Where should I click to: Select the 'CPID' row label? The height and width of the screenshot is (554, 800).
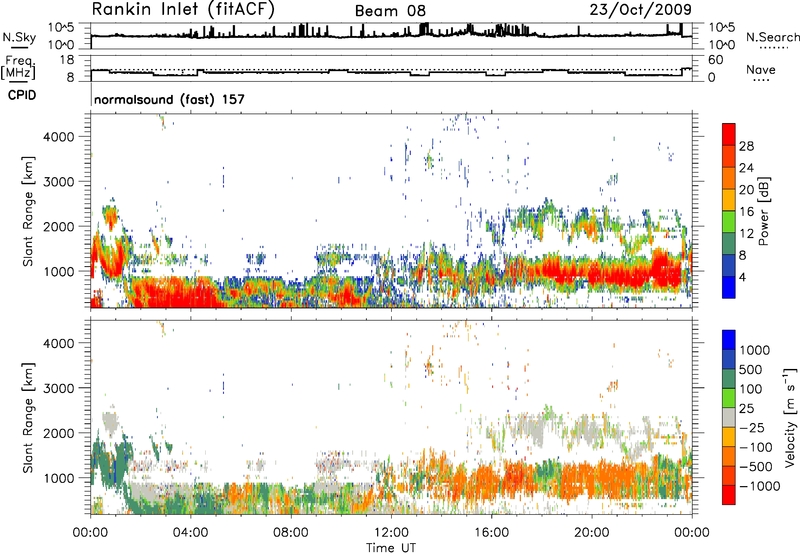22,95
